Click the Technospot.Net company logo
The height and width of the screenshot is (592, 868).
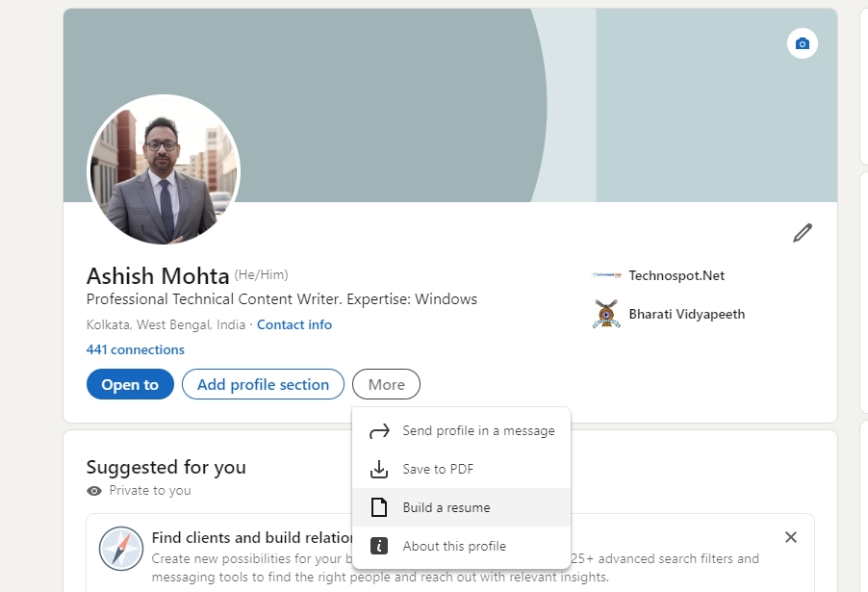click(605, 275)
